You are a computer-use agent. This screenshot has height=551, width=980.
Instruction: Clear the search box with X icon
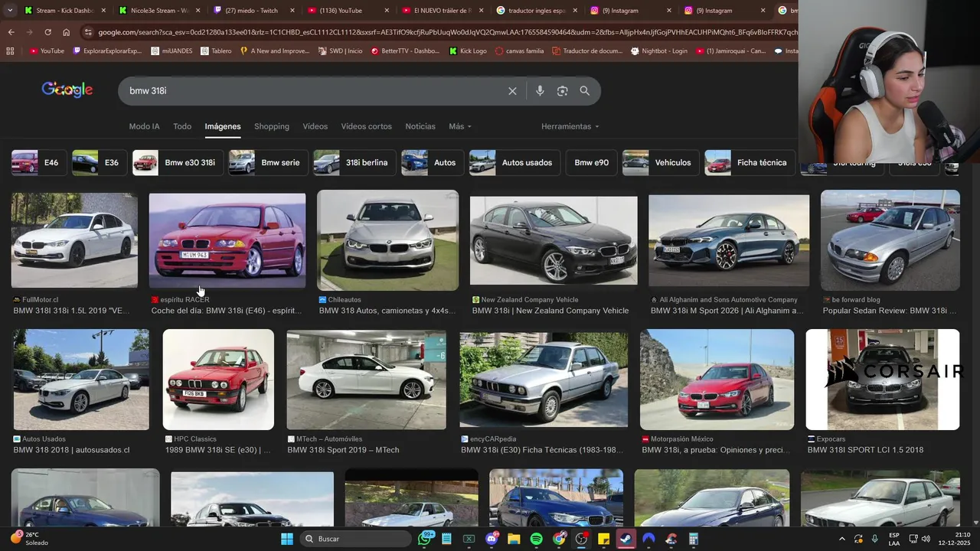(512, 91)
